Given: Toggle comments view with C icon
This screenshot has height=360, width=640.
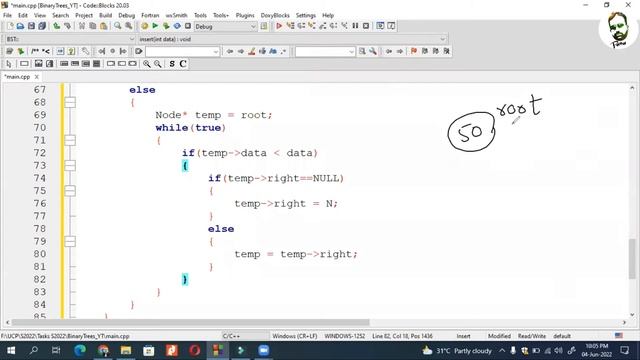Looking at the screenshot, I should [x=183, y=64].
